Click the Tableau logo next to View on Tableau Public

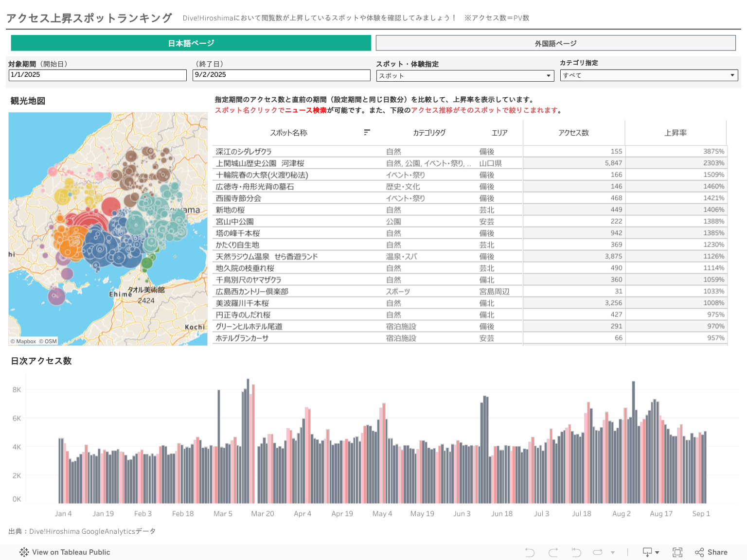[x=24, y=552]
